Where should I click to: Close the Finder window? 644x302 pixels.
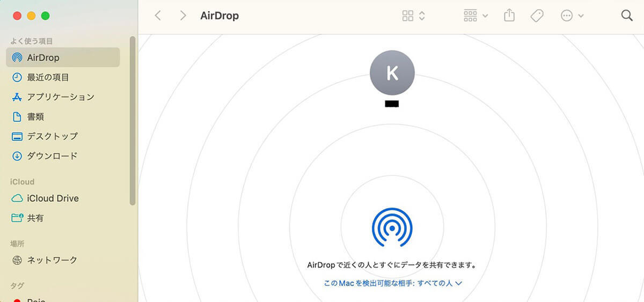pyautogui.click(x=17, y=16)
